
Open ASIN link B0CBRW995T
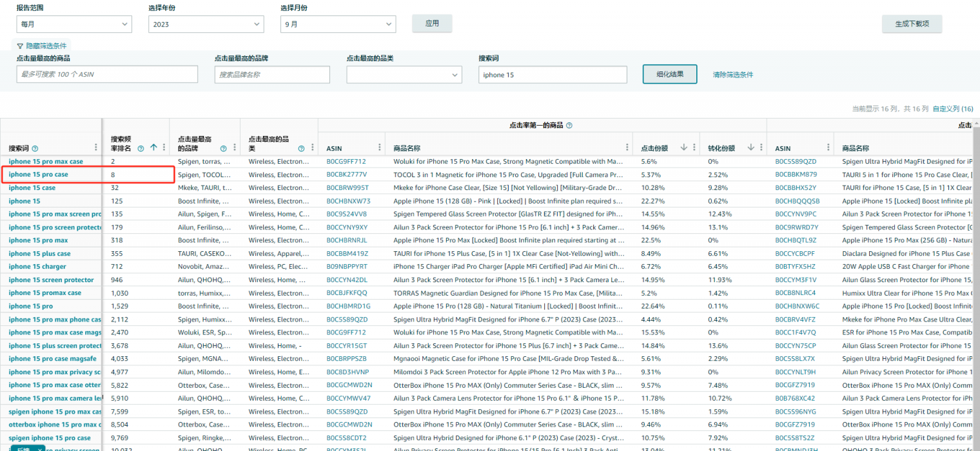(x=347, y=188)
